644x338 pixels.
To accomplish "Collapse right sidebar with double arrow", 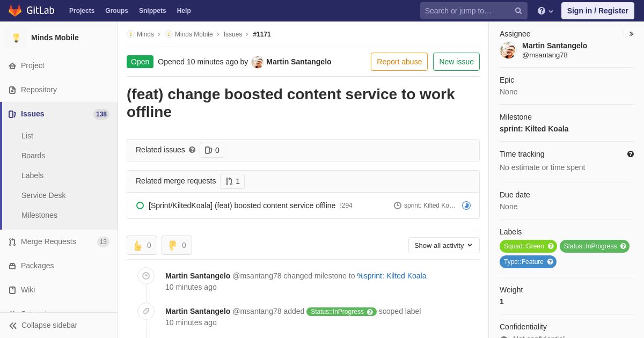I will [x=631, y=34].
